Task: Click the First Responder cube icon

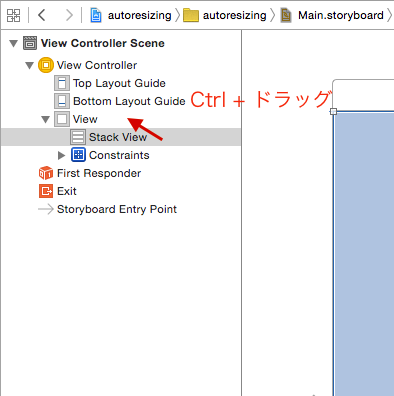Action: pyautogui.click(x=46, y=173)
